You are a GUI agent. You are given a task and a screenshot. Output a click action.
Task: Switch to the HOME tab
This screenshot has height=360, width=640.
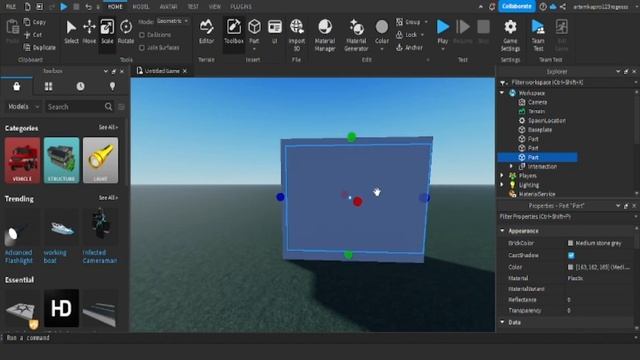pyautogui.click(x=115, y=7)
